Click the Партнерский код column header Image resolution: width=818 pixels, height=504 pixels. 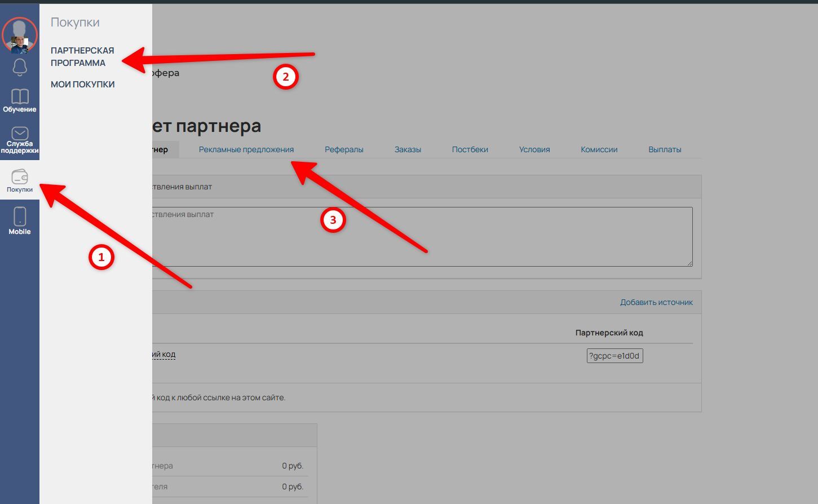(609, 333)
